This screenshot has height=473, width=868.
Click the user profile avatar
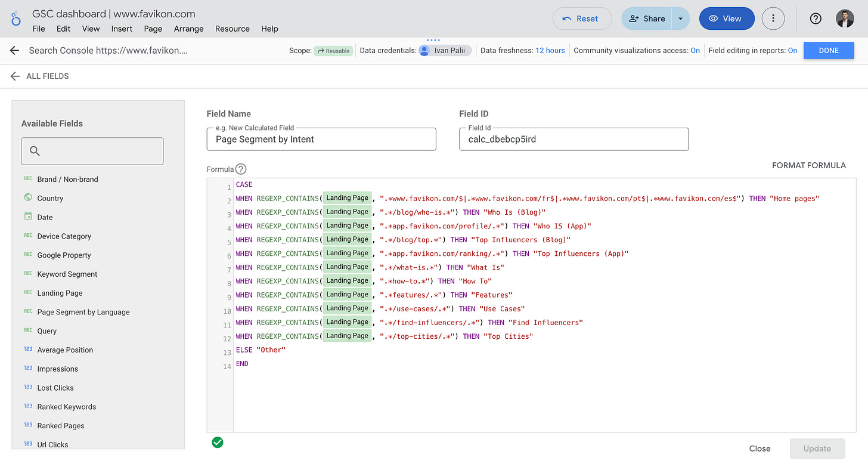(x=845, y=18)
